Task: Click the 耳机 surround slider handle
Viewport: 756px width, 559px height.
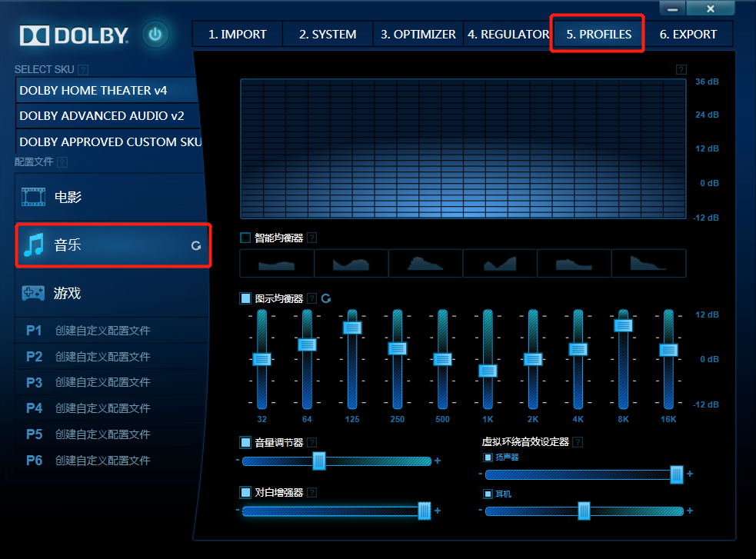Action: (584, 511)
